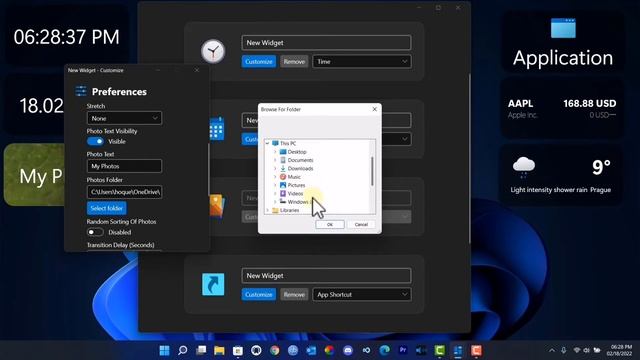This screenshot has height=360, width=640.
Task: Click OK in Browse For Folder
Action: click(x=330, y=224)
